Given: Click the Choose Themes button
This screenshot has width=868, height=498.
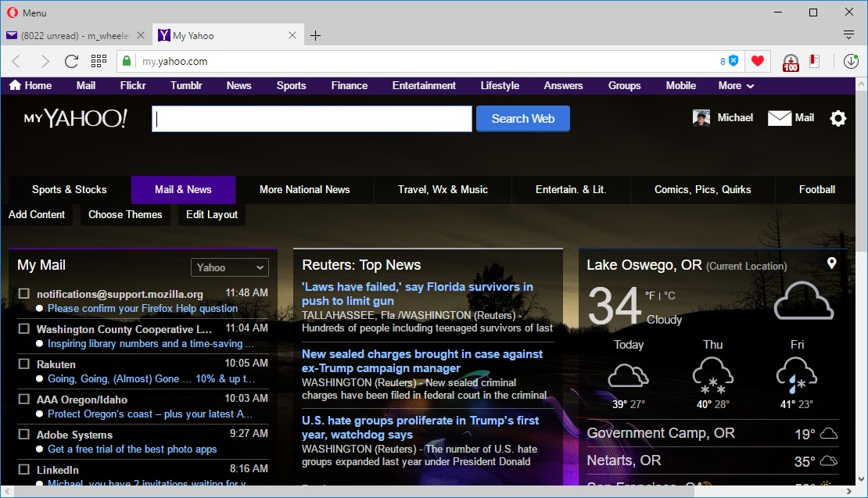Looking at the screenshot, I should click(x=125, y=215).
